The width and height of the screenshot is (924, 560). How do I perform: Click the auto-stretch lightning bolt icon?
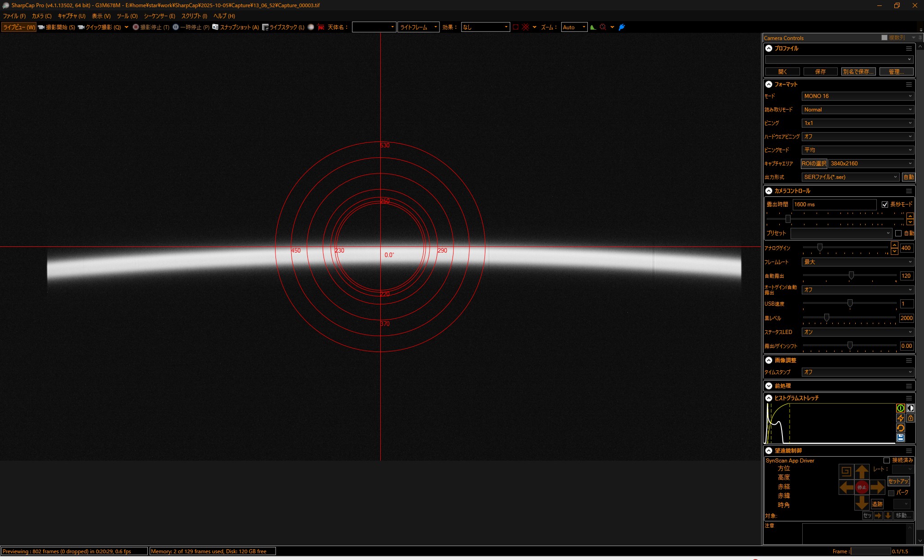(900, 418)
